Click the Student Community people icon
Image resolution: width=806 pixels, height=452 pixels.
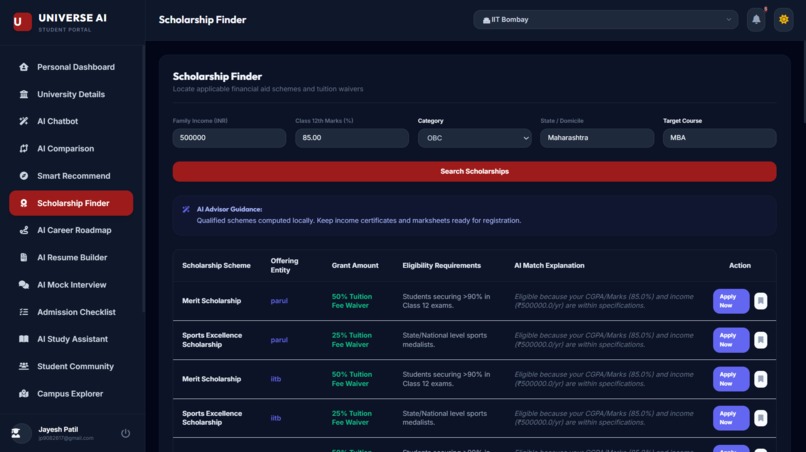(24, 367)
